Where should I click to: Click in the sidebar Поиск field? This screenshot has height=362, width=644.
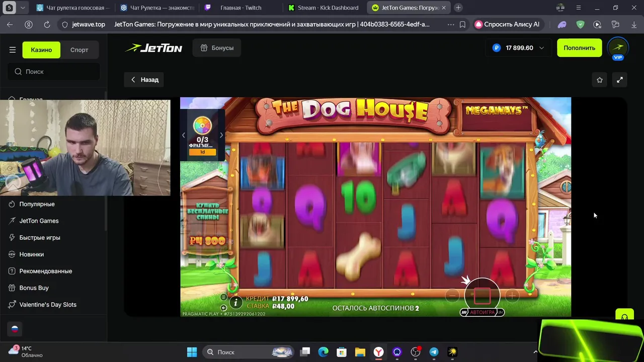[x=54, y=71]
